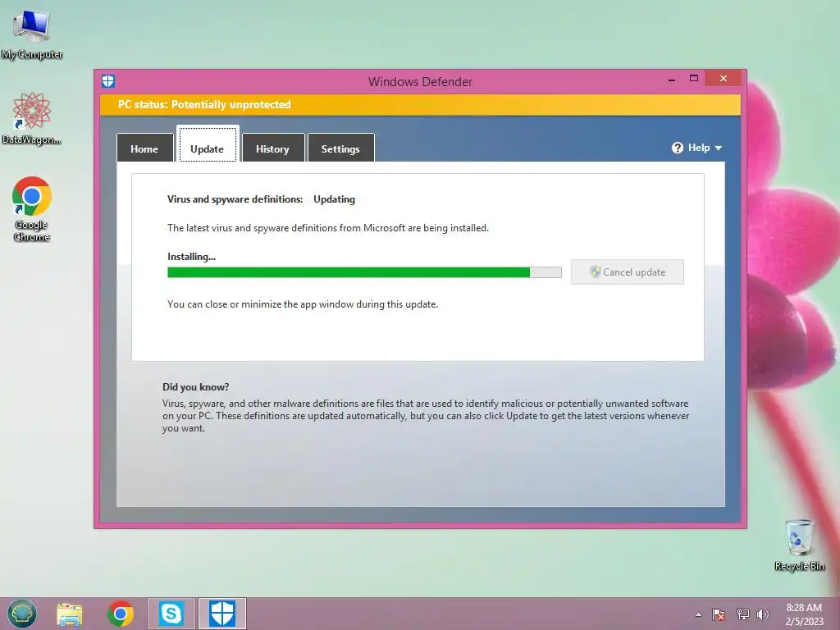840x630 pixels.
Task: Open the Start button on the taskbar
Action: click(x=22, y=614)
